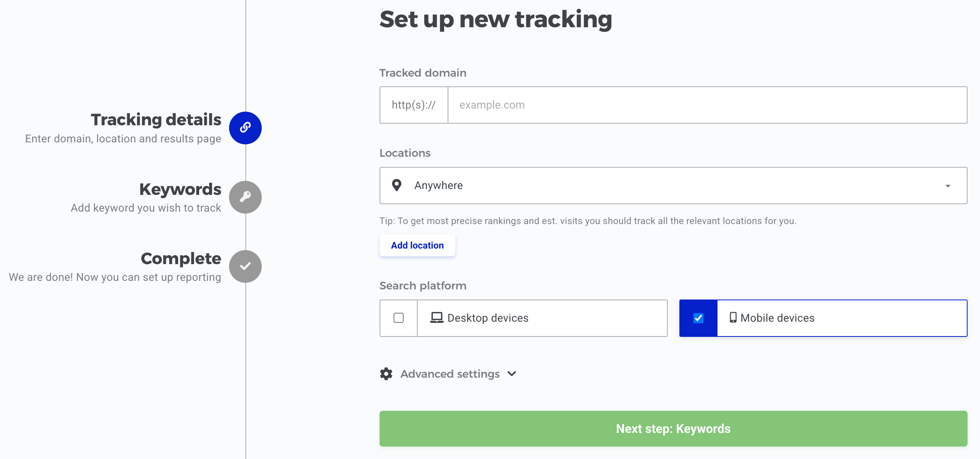Click the Tracked domain input field
Screen dimensions: 980x459
pos(707,105)
